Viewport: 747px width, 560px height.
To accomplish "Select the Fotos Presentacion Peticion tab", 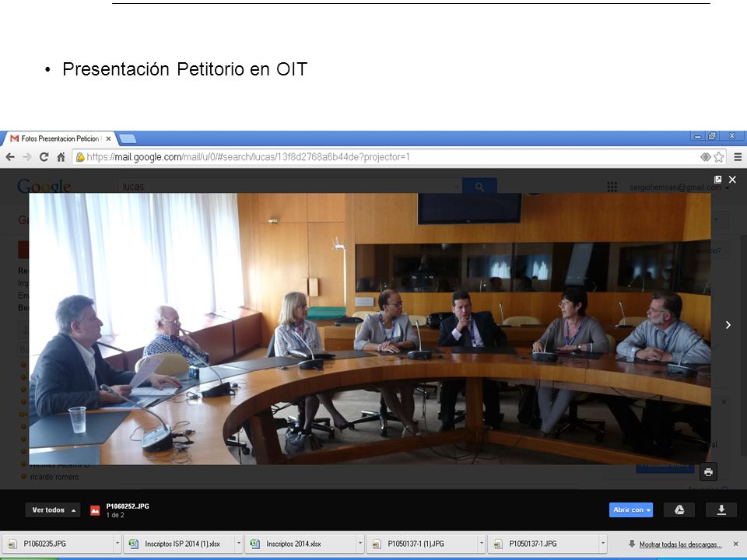I will click(x=60, y=138).
